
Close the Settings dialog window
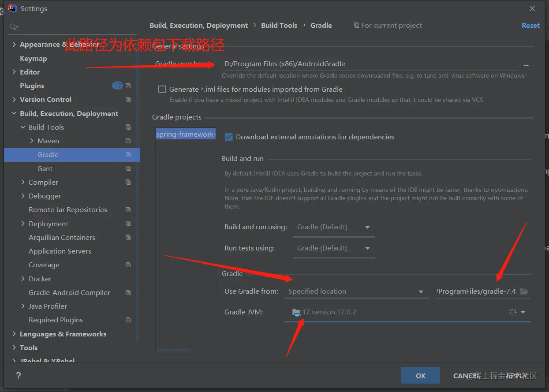tap(532, 8)
